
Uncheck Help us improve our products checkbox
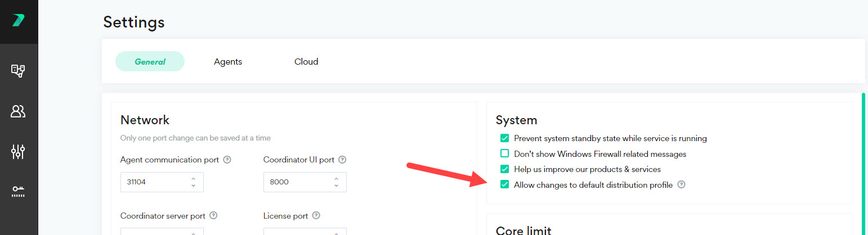click(504, 169)
